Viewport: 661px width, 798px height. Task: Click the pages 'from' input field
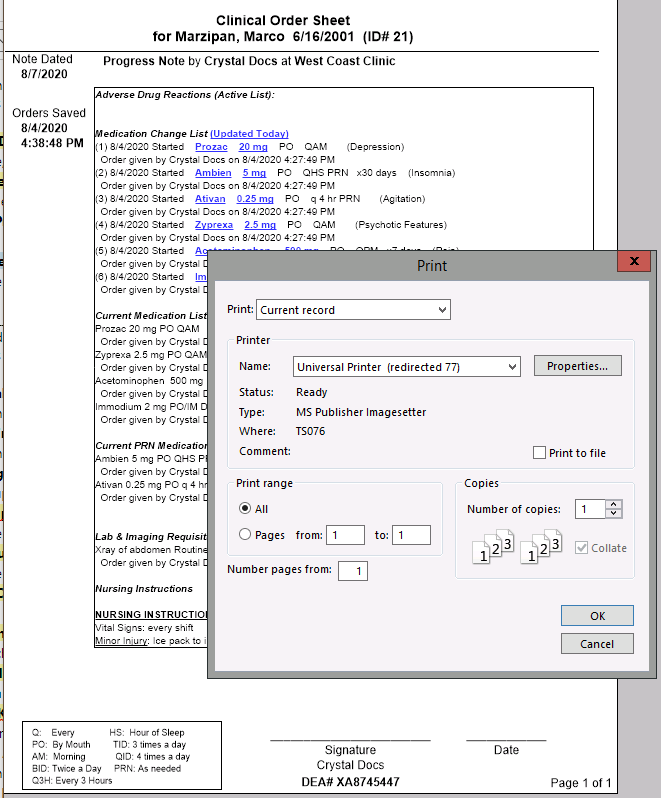point(347,535)
